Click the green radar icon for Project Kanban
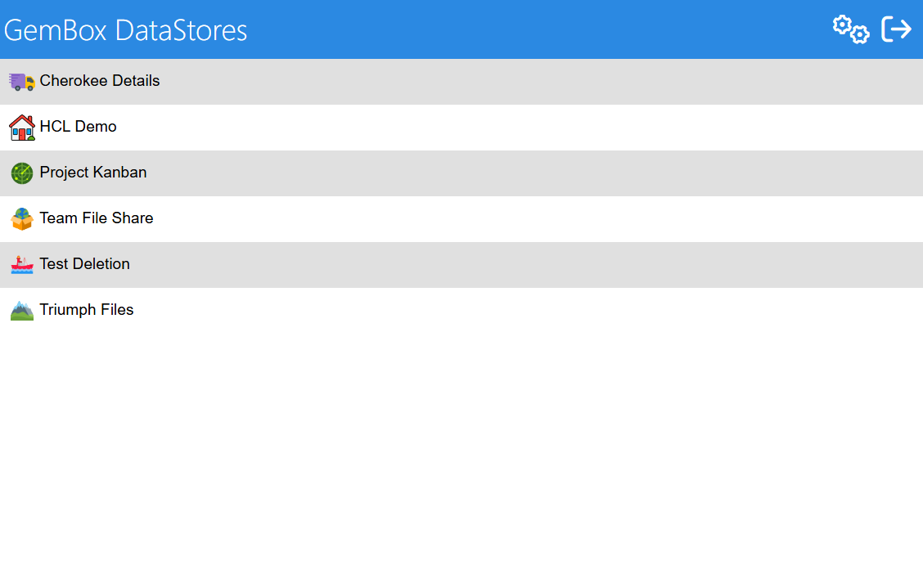 22,173
